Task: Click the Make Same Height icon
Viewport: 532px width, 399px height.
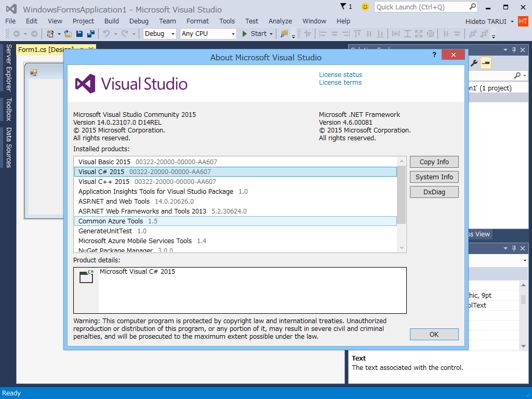Action: [x=407, y=34]
